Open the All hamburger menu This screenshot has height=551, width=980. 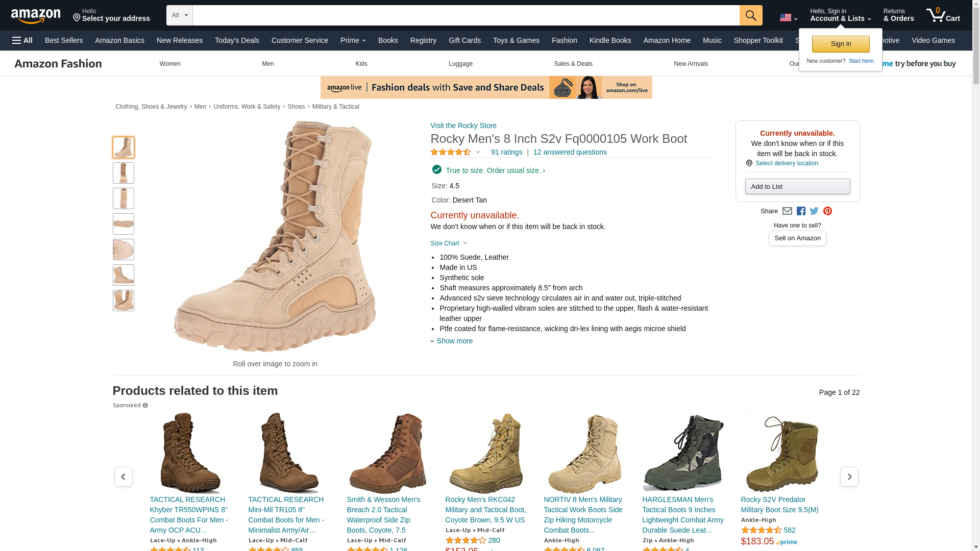[x=22, y=40]
